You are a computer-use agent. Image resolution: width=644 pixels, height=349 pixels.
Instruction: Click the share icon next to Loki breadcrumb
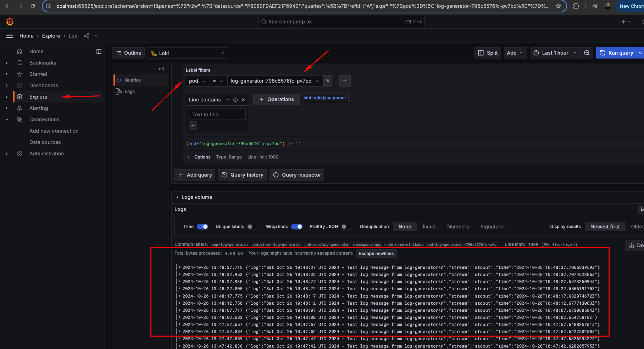87,36
